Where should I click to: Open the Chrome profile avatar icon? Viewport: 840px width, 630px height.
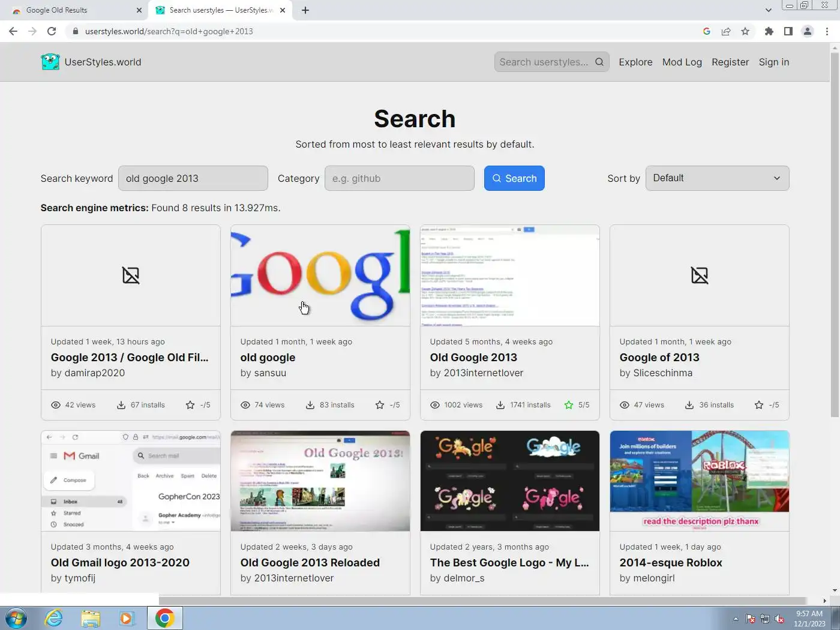pyautogui.click(x=808, y=31)
